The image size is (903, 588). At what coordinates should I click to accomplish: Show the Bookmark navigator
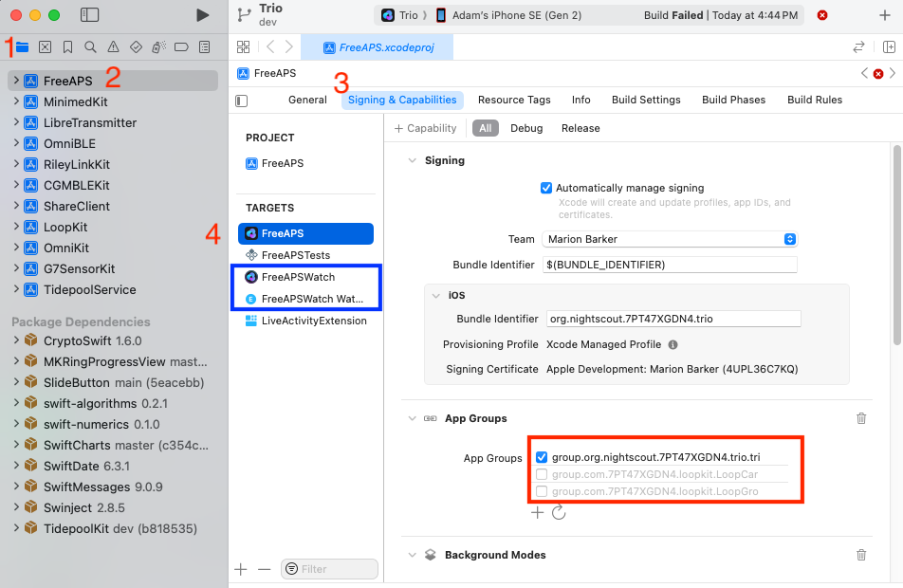coord(67,46)
